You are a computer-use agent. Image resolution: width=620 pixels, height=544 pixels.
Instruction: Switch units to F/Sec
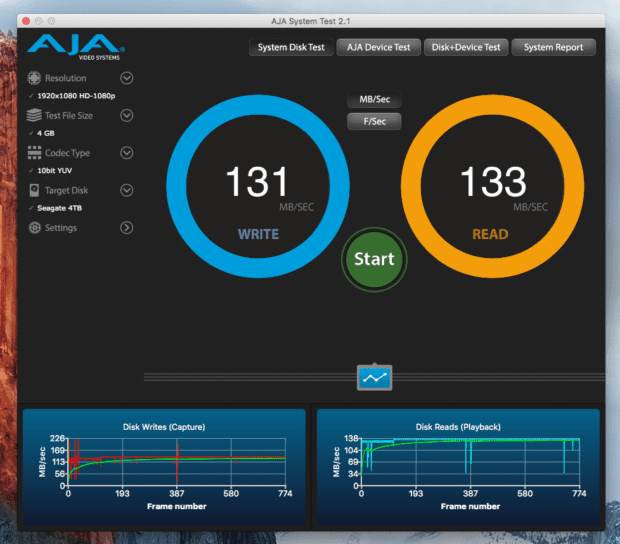[373, 121]
